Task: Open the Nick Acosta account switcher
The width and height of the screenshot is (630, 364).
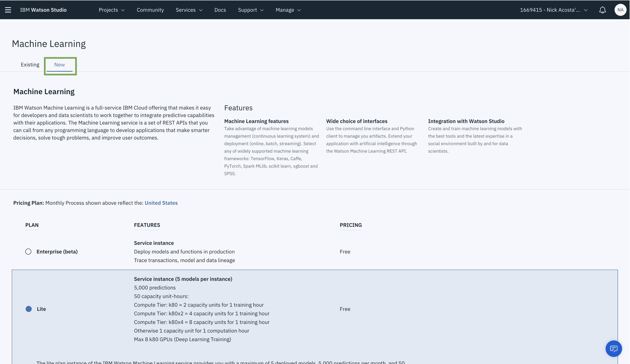Action: tap(554, 10)
